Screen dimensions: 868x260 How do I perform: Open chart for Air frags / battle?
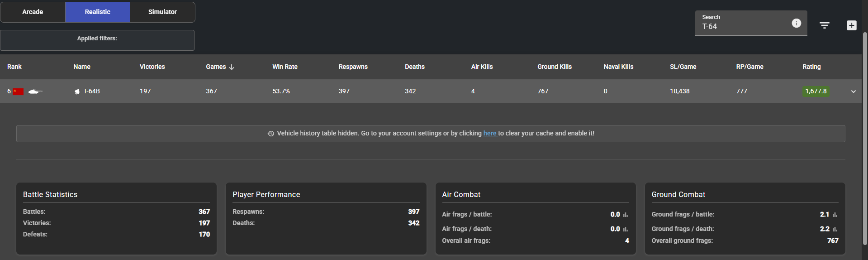tap(626, 215)
